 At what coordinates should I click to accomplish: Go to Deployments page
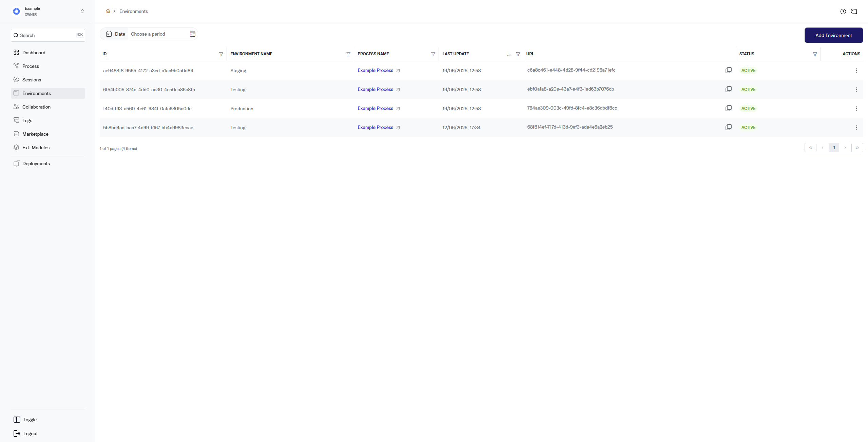[48, 164]
